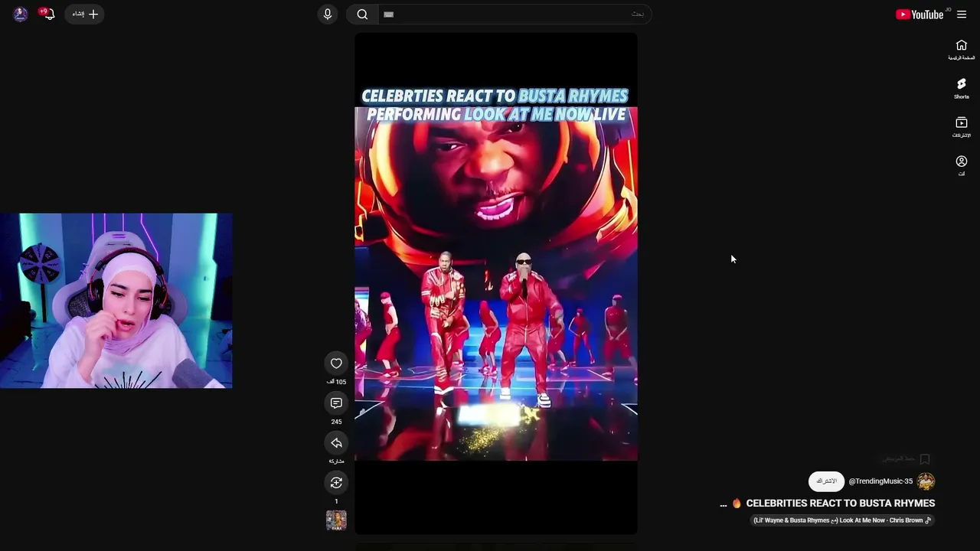Open the @TrendingMusic-35 channel link
Screen dimensions: 980x551
click(x=880, y=481)
